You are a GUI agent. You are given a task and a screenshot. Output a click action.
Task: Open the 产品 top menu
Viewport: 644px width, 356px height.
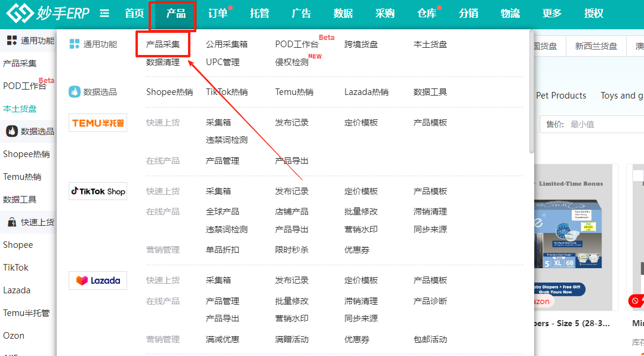point(176,14)
